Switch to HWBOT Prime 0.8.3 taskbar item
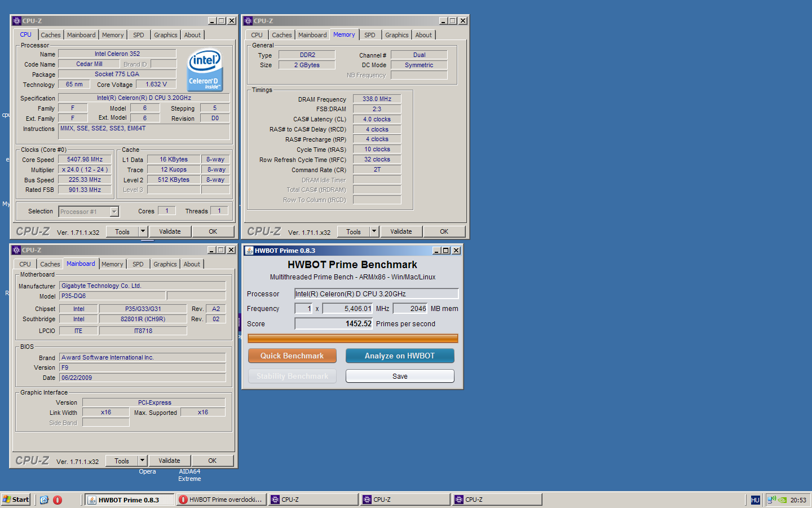812x508 pixels. click(x=130, y=500)
